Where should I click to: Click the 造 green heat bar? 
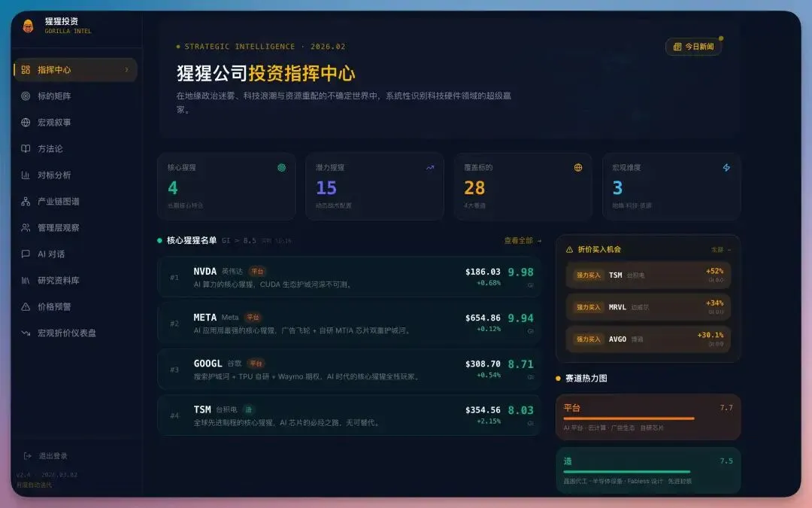[626, 472]
